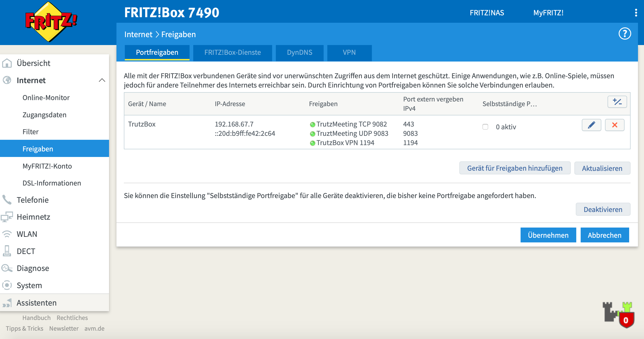The image size is (644, 339).
Task: Open the three-dot menu in header
Action: pyautogui.click(x=636, y=13)
